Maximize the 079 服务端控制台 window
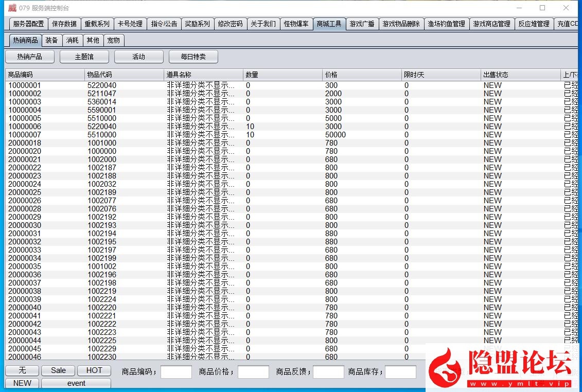The height and width of the screenshot is (392, 582). tap(542, 8)
